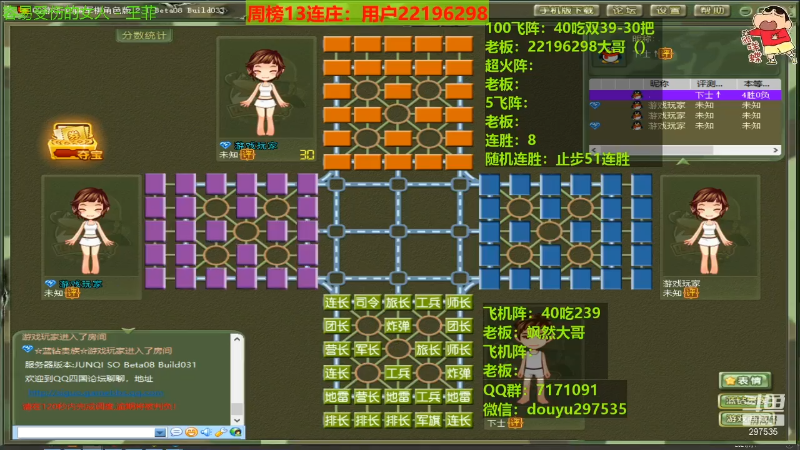This screenshot has width=800, height=450.
Task: Open the 帮助 help button
Action: 712,10
